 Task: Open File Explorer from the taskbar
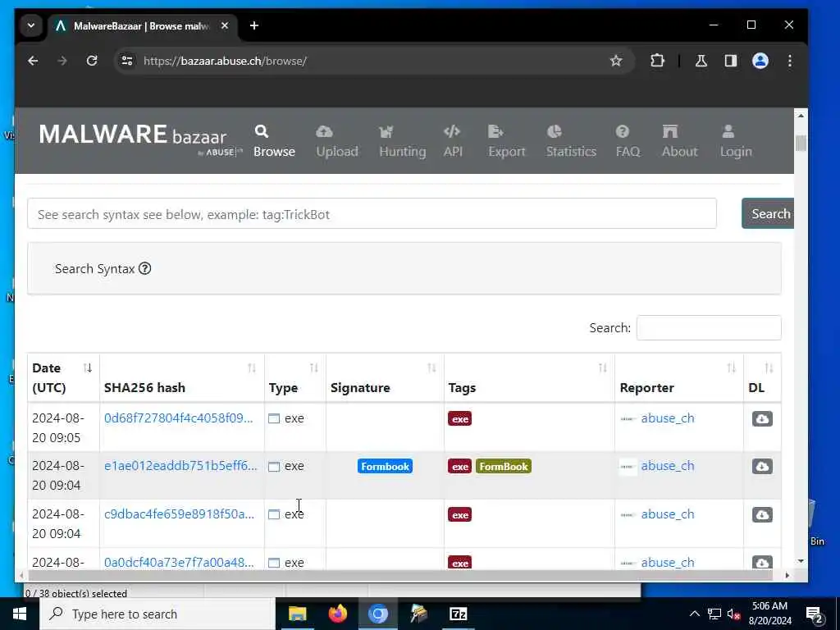297,614
